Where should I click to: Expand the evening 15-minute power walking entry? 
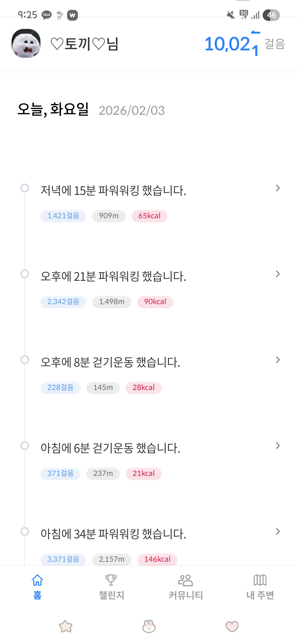(278, 188)
